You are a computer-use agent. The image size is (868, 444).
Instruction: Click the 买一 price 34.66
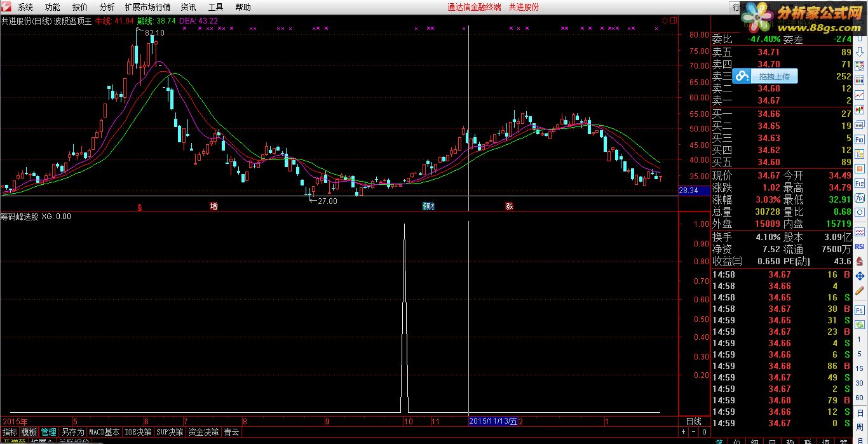pos(769,114)
